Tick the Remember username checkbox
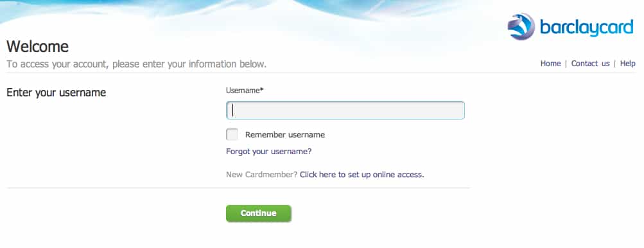644x248 pixels. click(232, 134)
